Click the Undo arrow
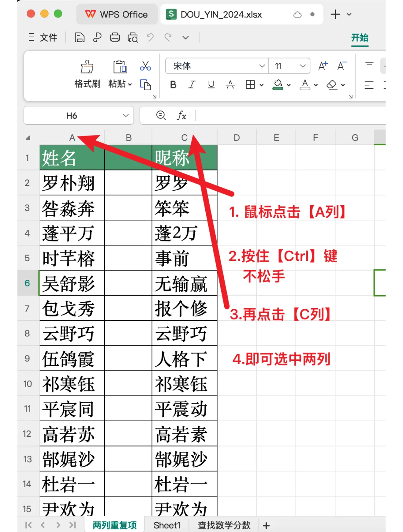403x532 pixels. (150, 37)
